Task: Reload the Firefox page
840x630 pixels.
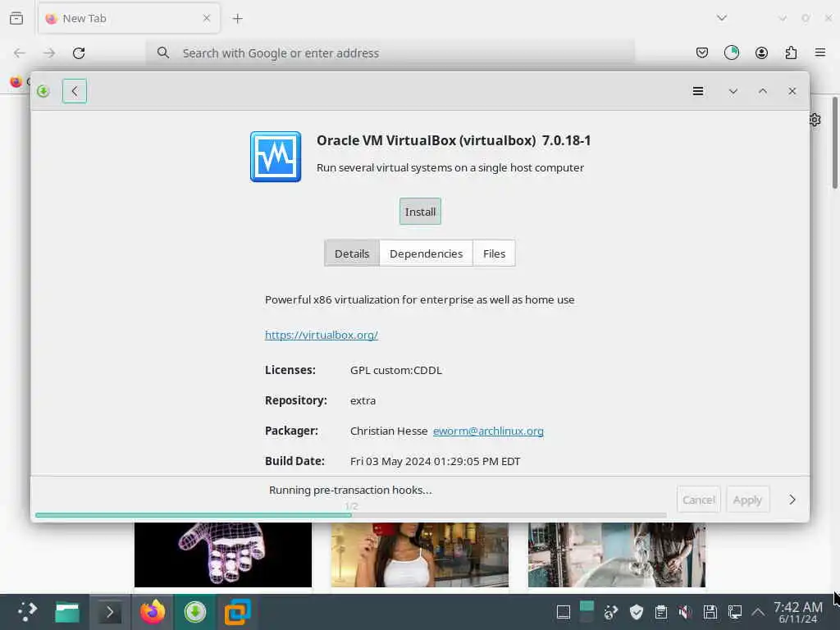Action: point(79,53)
